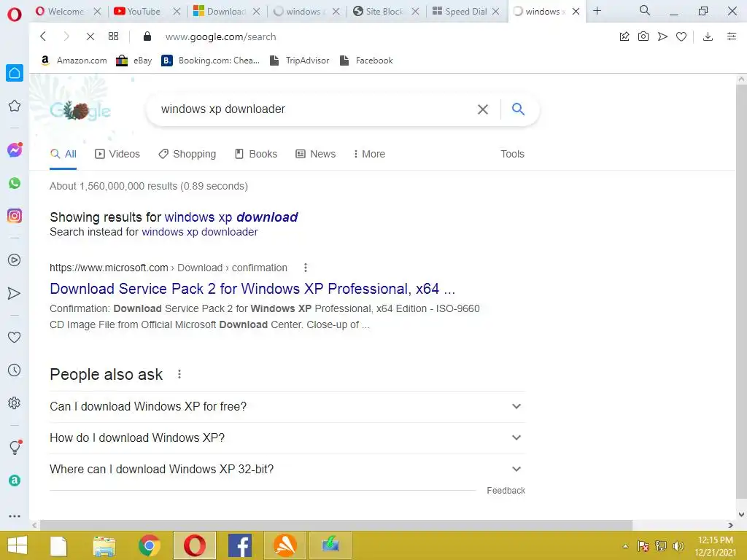Viewport: 747px width, 560px height.
Task: Open Facebook app from the taskbar
Action: [x=239, y=545]
